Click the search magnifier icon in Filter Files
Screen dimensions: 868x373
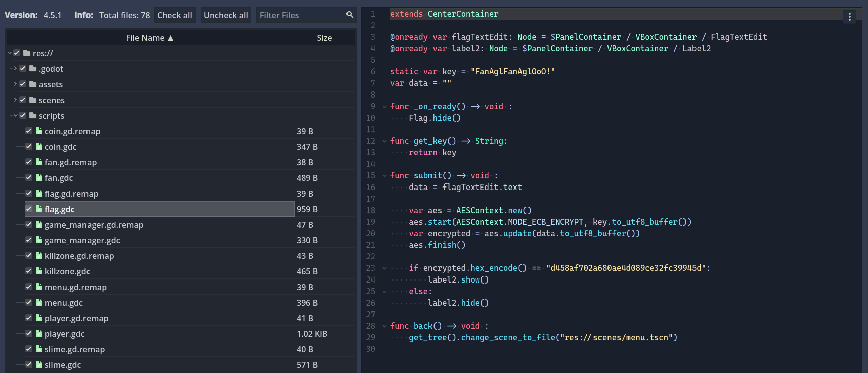pos(350,15)
